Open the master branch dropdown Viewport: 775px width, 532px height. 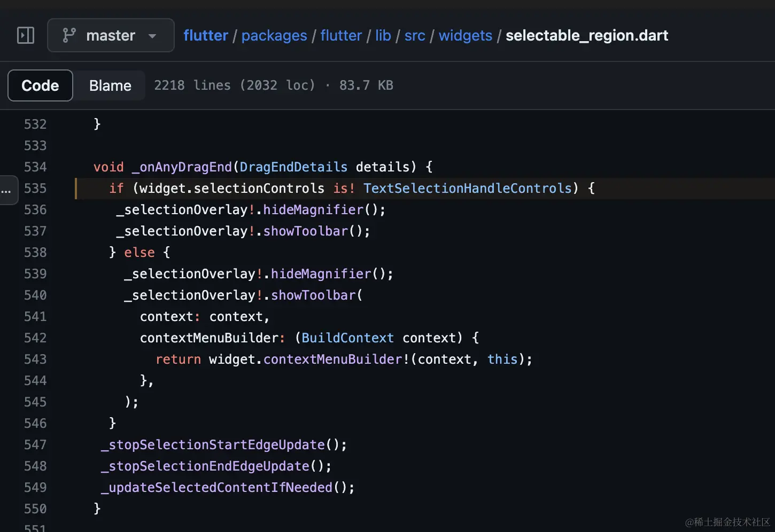point(111,35)
